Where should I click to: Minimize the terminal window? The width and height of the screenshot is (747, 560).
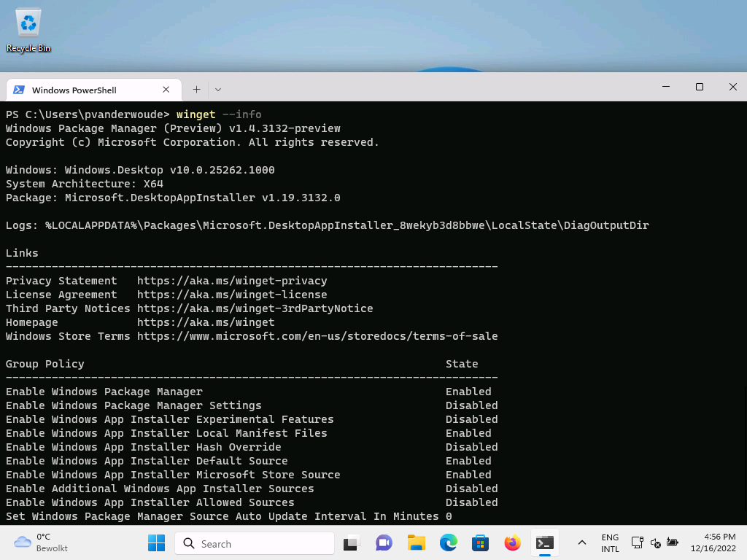(x=666, y=87)
